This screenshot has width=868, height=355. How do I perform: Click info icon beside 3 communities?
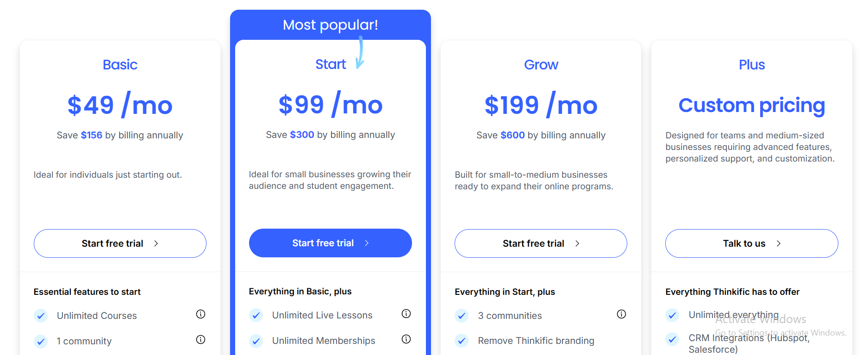coord(621,314)
